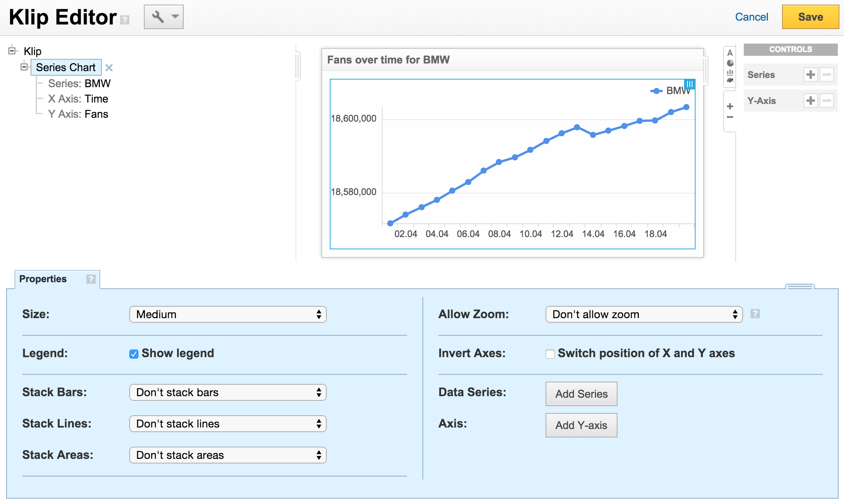The image size is (844, 504).
Task: Click the vertical splitter handle beside the tree
Action: (298, 66)
